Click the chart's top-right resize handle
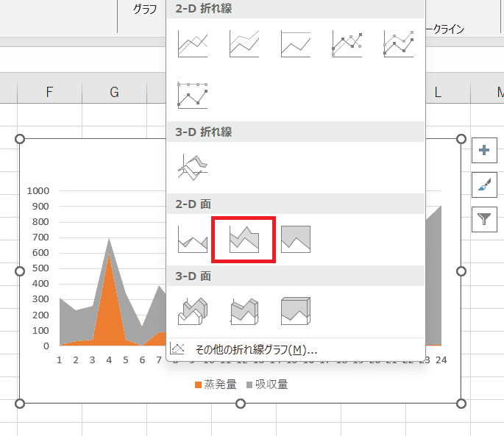This screenshot has height=436, width=504. (x=461, y=139)
